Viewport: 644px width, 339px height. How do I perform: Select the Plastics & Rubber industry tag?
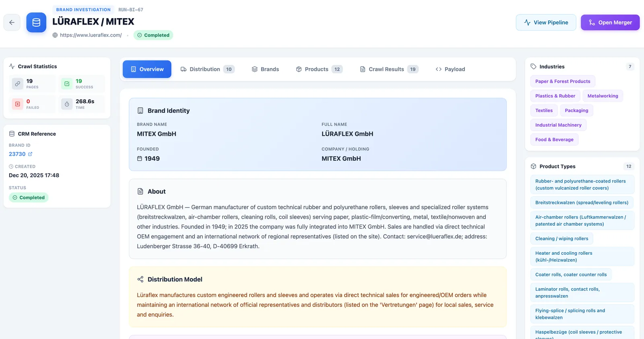[555, 96]
